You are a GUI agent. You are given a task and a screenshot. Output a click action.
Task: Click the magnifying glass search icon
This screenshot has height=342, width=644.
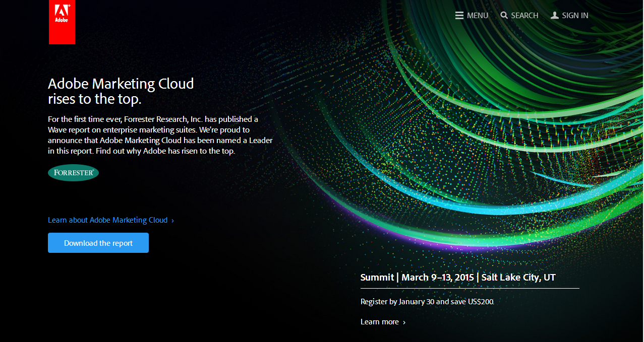(504, 16)
